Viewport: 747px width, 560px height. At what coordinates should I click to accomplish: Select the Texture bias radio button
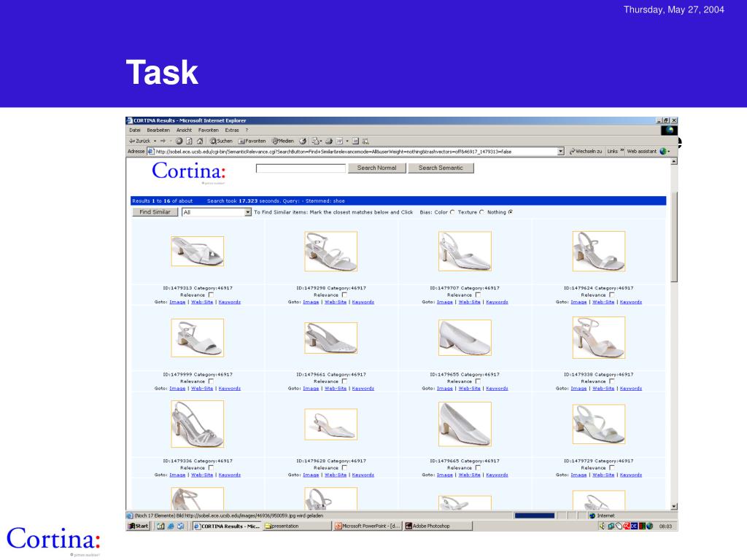tap(481, 212)
